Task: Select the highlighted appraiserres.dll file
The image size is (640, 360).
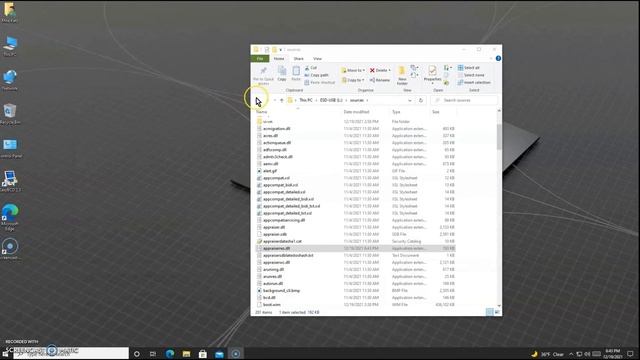Action: pyautogui.click(x=355, y=248)
